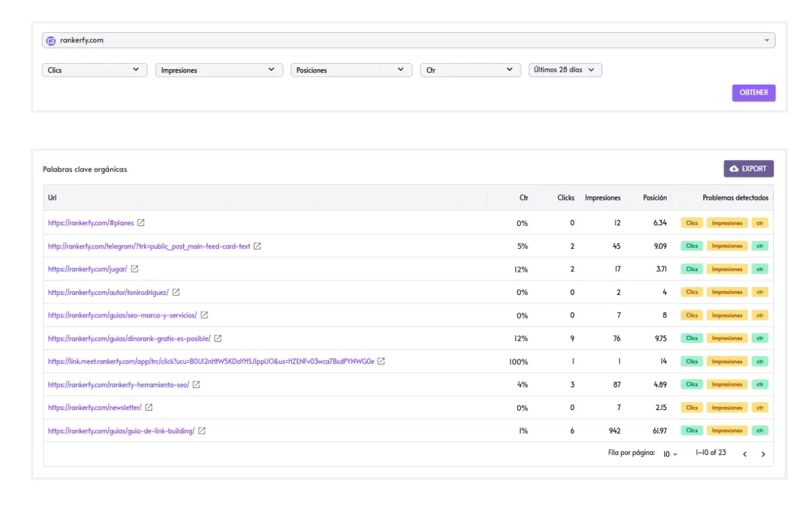812x527 pixels.
Task: Open the Ctr filter dropdown
Action: click(470, 70)
